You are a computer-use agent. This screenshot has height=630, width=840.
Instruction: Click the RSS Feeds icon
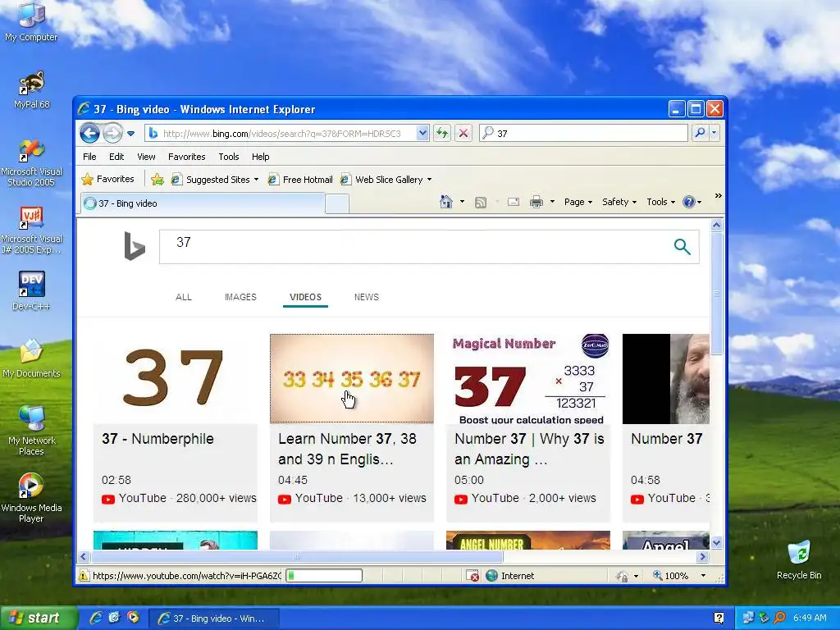481,202
